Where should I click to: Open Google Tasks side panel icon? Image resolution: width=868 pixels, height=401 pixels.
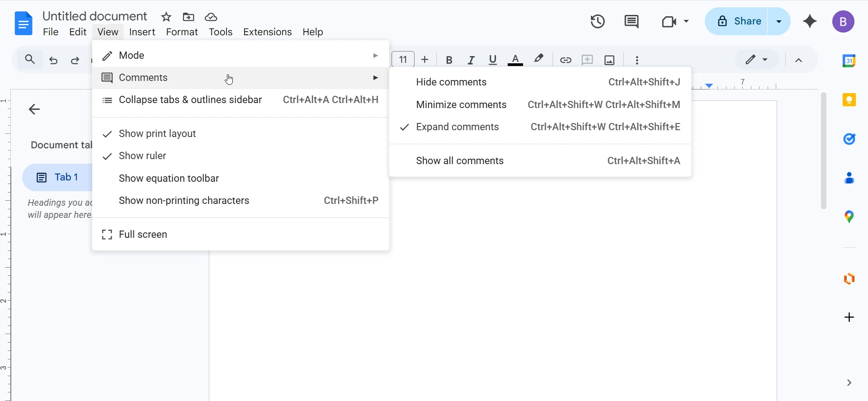pyautogui.click(x=849, y=139)
